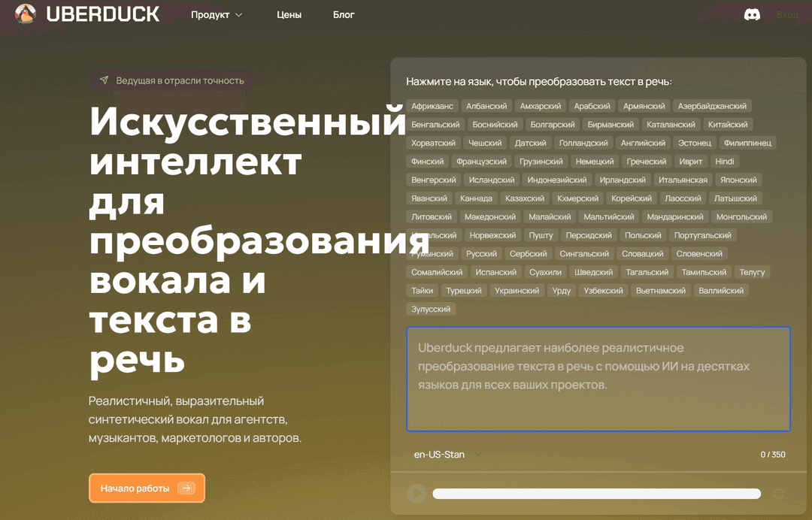Image resolution: width=812 pixels, height=520 pixels.
Task: Pick the Датский language
Action: coord(530,143)
